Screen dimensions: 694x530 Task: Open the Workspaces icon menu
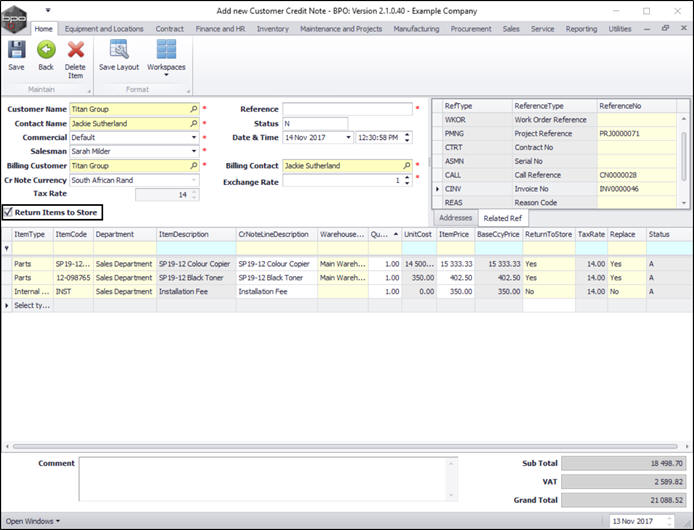(x=166, y=49)
